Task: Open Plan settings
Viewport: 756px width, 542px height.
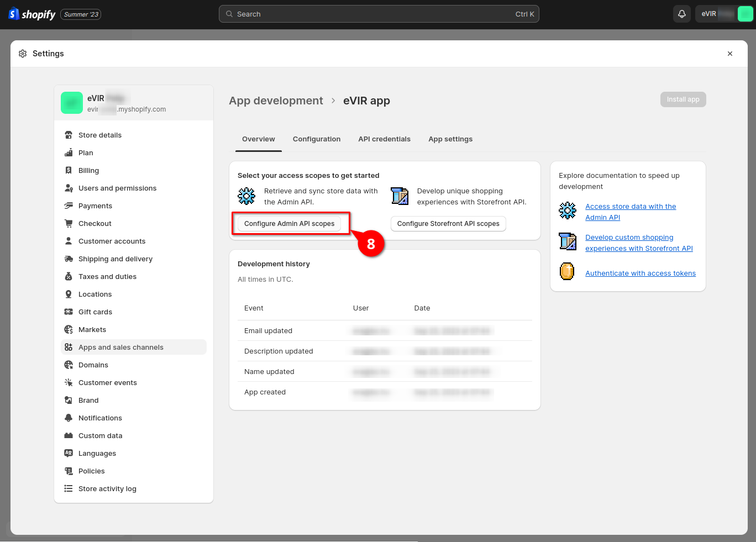Action: (x=134, y=152)
